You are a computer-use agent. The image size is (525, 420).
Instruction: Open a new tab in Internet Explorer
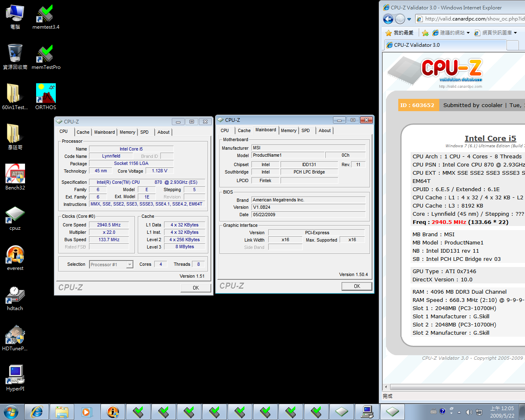[x=513, y=45]
